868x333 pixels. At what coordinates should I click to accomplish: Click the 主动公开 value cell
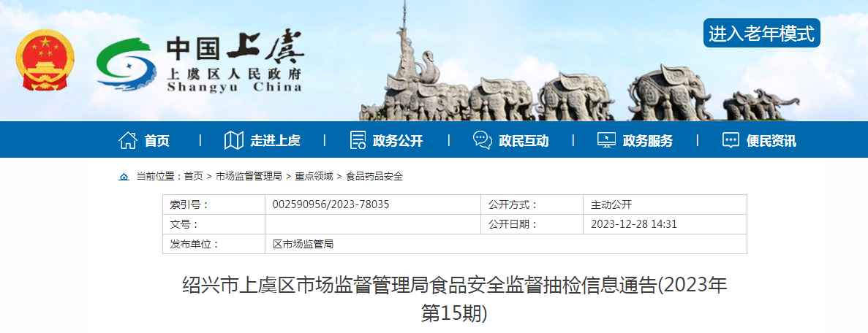tap(665, 204)
